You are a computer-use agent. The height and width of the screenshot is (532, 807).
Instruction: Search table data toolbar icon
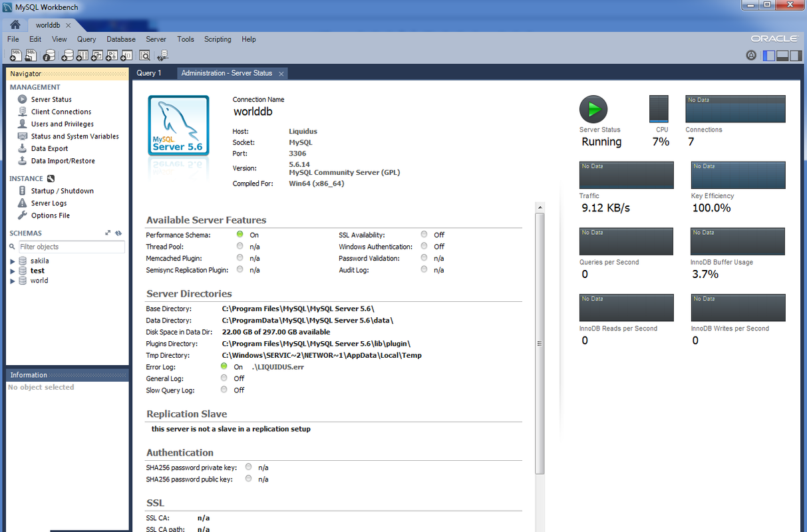point(144,56)
